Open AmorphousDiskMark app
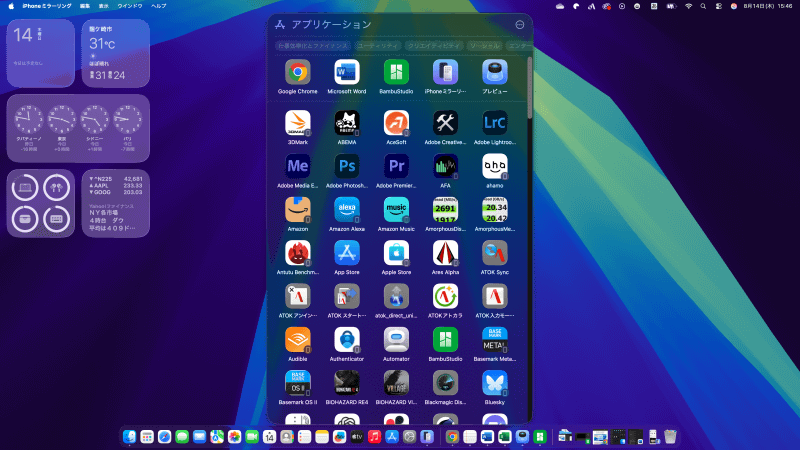Screen dimensions: 800x450 click(445, 210)
